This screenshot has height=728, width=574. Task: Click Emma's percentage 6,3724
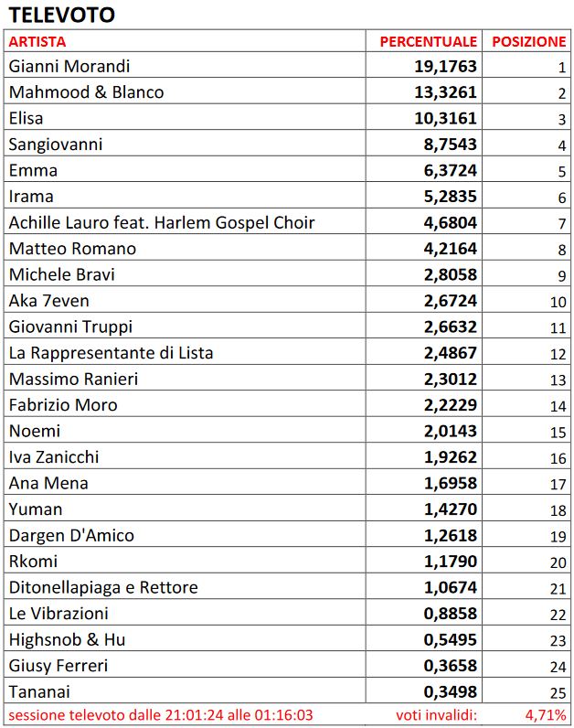pyautogui.click(x=450, y=170)
